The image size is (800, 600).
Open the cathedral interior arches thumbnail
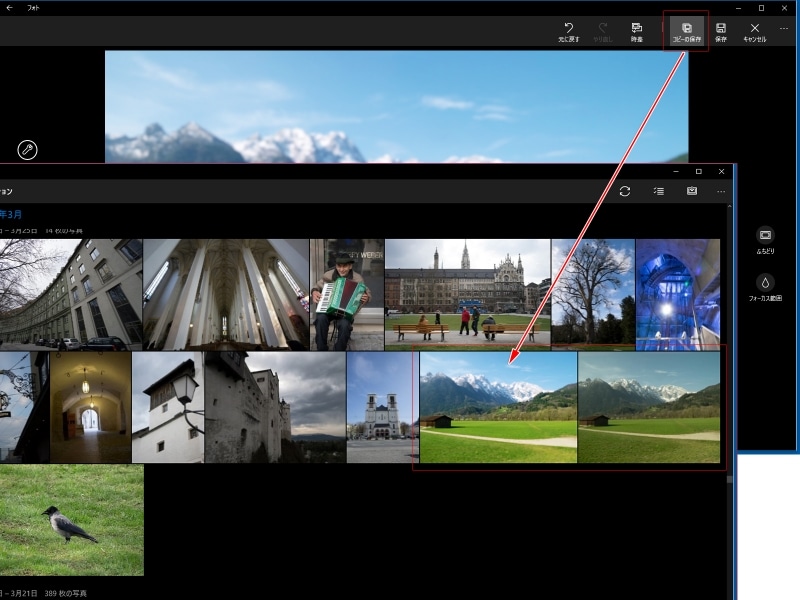[225, 294]
